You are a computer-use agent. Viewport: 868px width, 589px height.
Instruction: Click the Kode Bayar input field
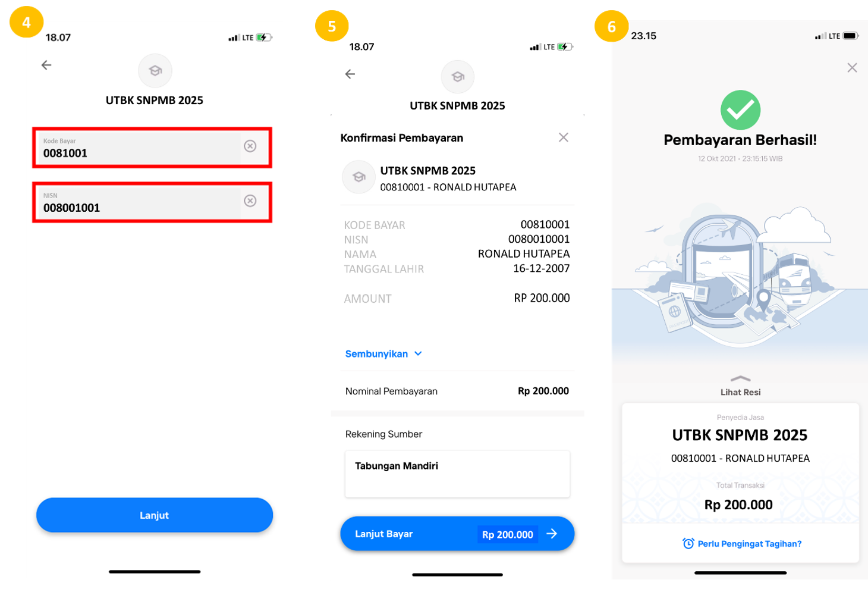[140, 148]
